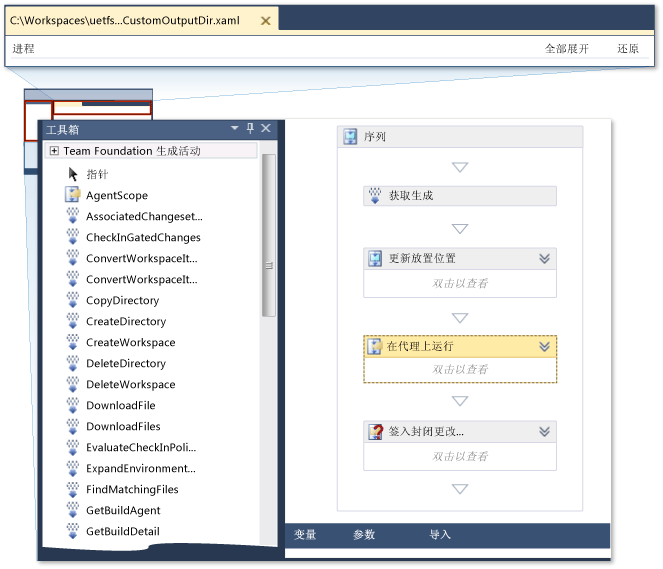Click the CreateDirectory activity icon
663x569 pixels.
tap(73, 321)
